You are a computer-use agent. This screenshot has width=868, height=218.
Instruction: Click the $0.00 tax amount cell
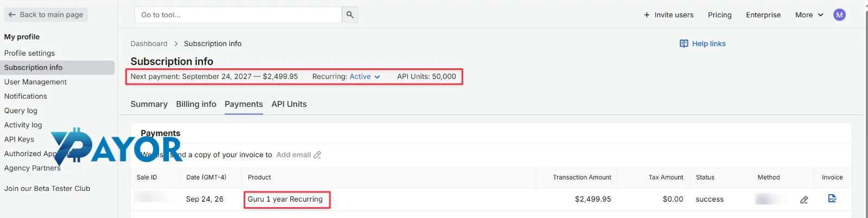(x=673, y=199)
